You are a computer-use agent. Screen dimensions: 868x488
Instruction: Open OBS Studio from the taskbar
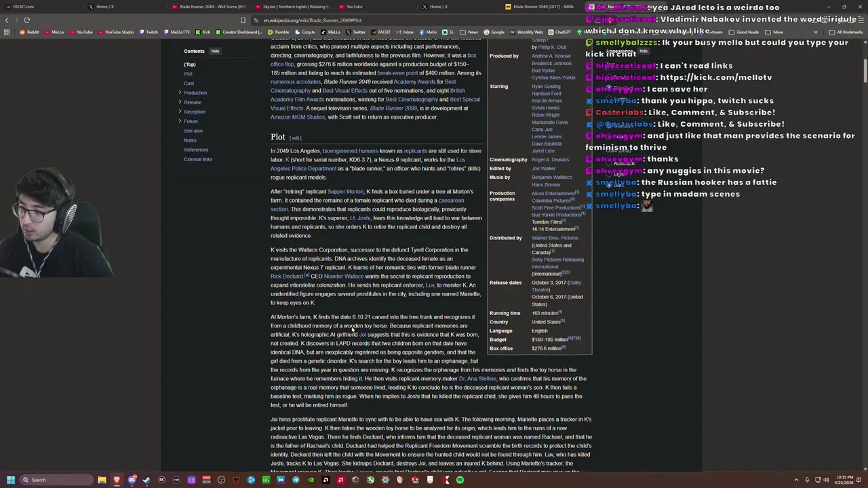pyautogui.click(x=221, y=480)
